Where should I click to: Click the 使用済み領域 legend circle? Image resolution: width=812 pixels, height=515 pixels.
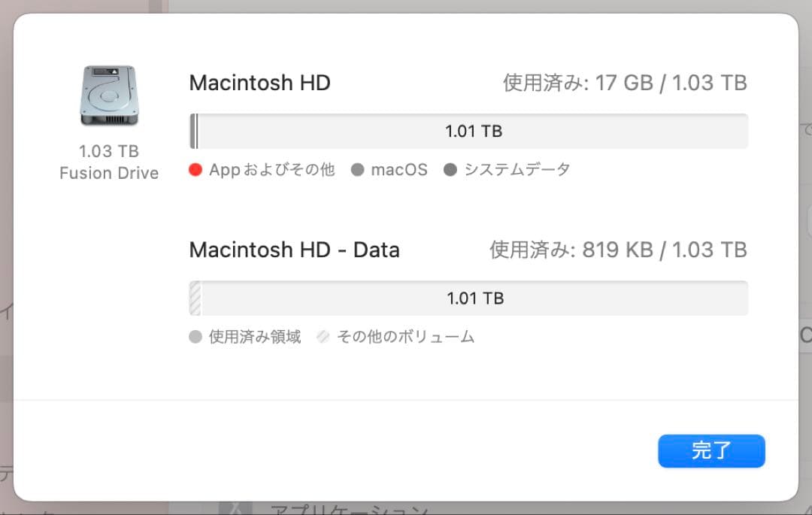tap(194, 337)
